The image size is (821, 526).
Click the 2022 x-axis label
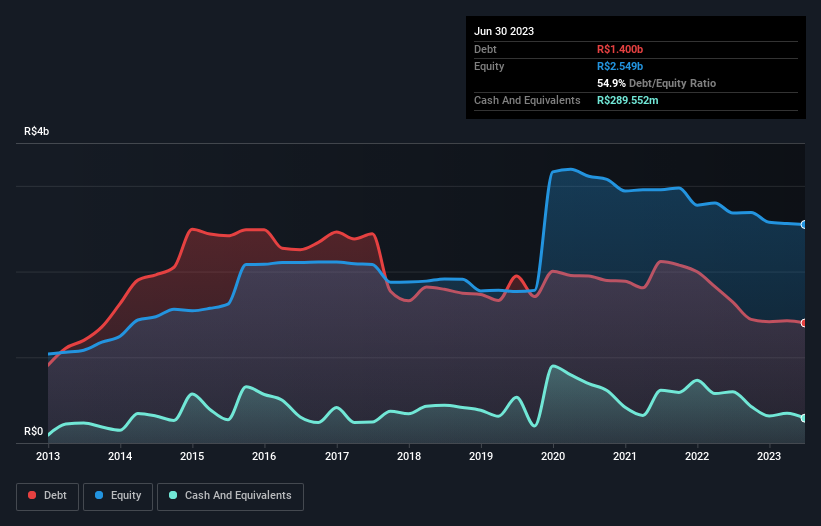[697, 456]
